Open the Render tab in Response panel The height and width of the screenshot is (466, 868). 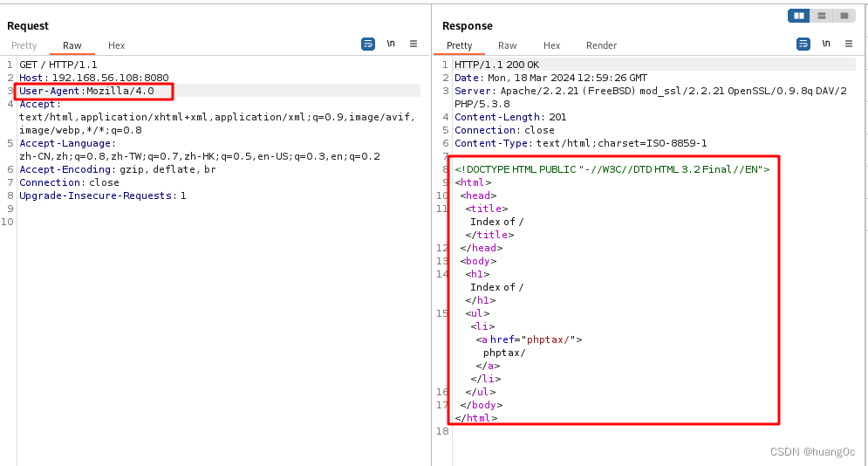[601, 45]
